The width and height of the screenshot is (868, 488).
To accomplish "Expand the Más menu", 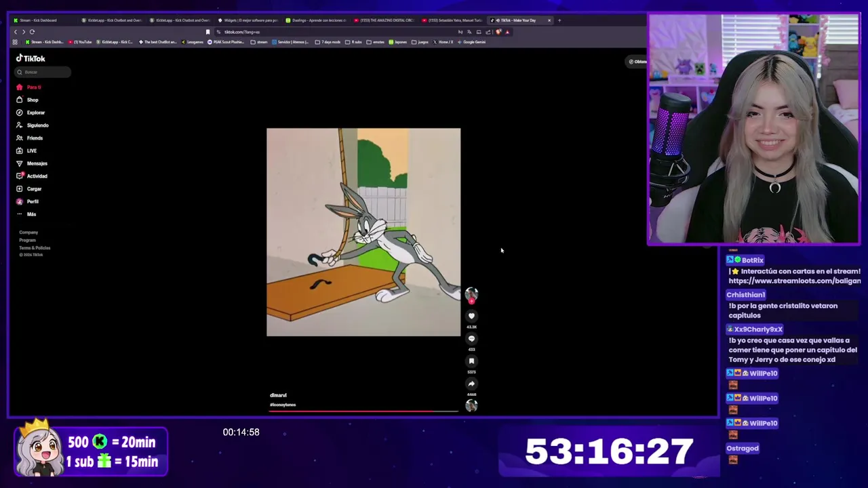I will click(26, 214).
